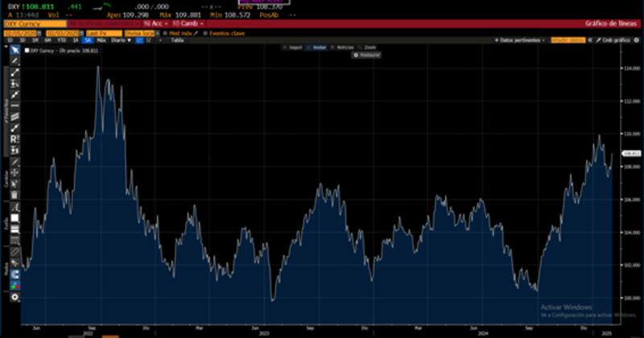Toggle the DXY Curncy legend checkbox
This screenshot has height=338, width=644.
pos(25,50)
